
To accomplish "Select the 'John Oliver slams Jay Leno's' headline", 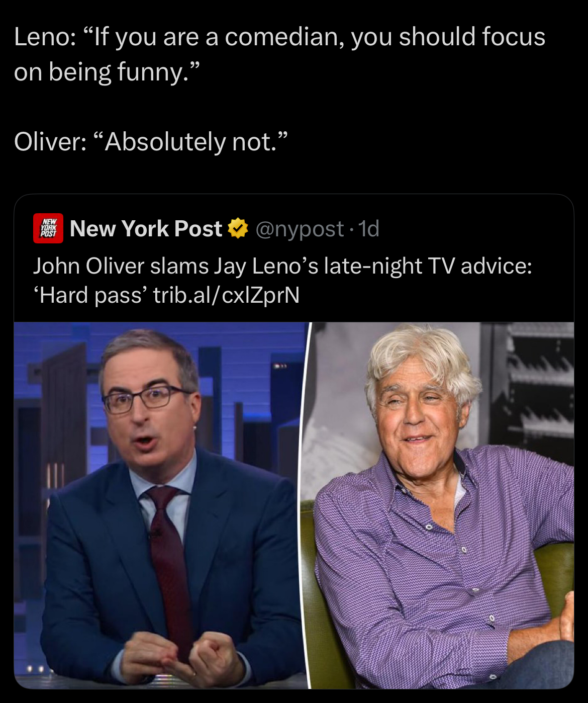I will (176, 266).
